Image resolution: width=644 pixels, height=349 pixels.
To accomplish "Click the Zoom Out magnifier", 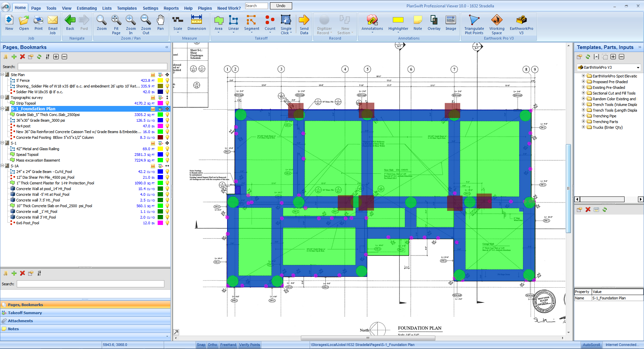I will click(146, 24).
